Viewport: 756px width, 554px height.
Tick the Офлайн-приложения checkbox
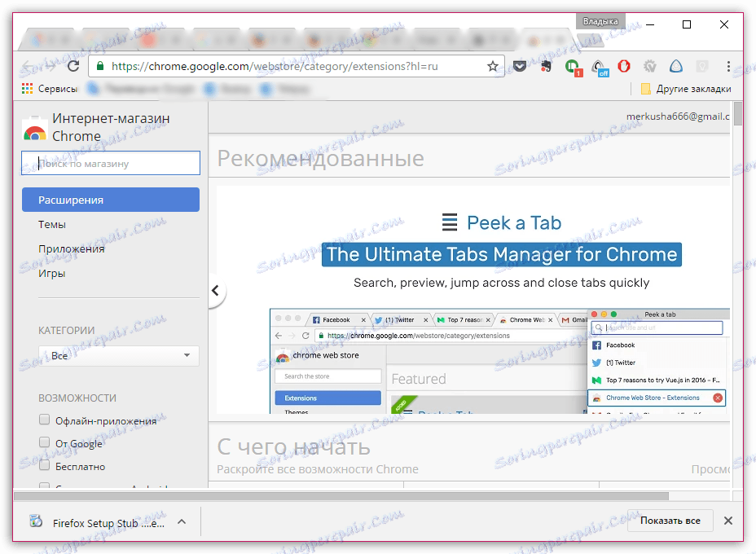point(44,420)
